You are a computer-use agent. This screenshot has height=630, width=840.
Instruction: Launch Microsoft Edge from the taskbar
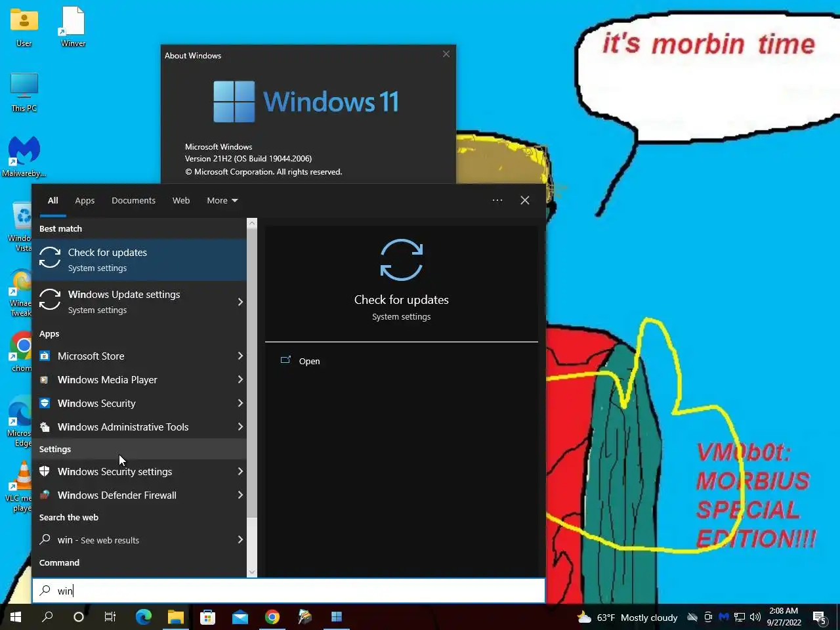(143, 617)
